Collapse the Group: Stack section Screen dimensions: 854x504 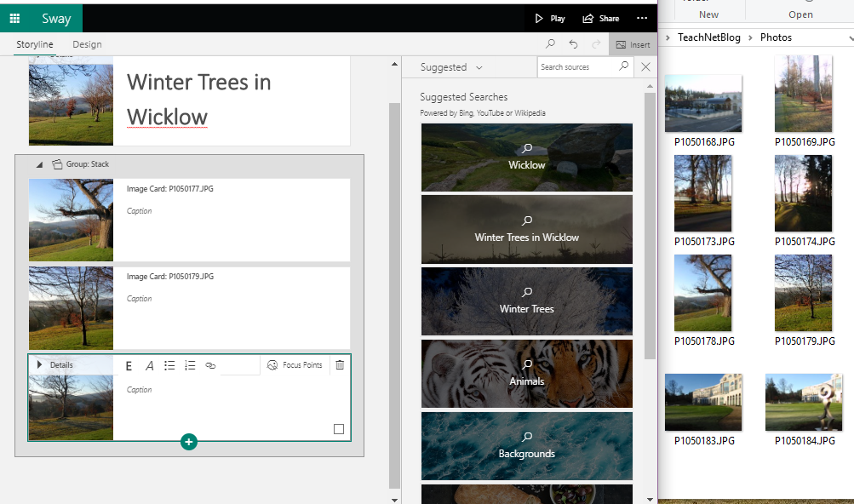39,164
